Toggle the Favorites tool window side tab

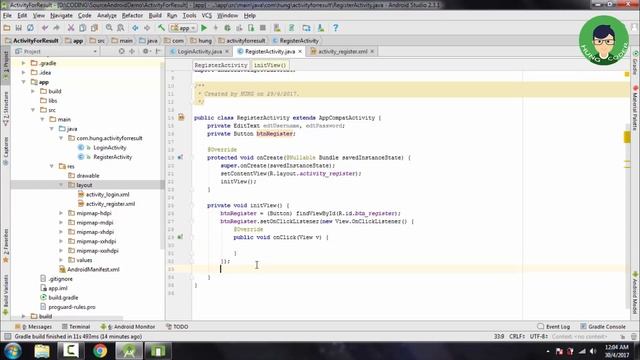tap(6, 247)
